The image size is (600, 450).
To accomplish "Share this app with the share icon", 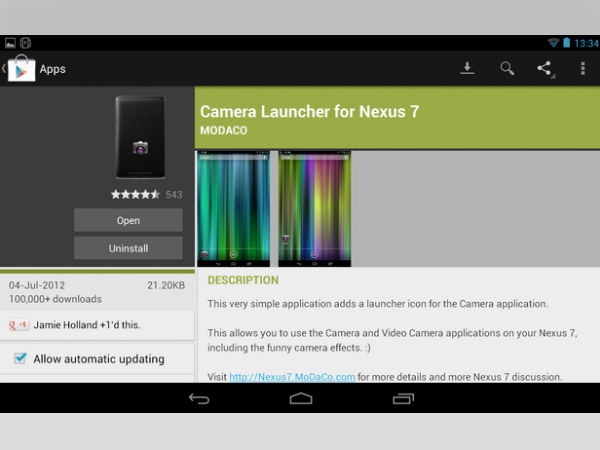I will coord(545,69).
